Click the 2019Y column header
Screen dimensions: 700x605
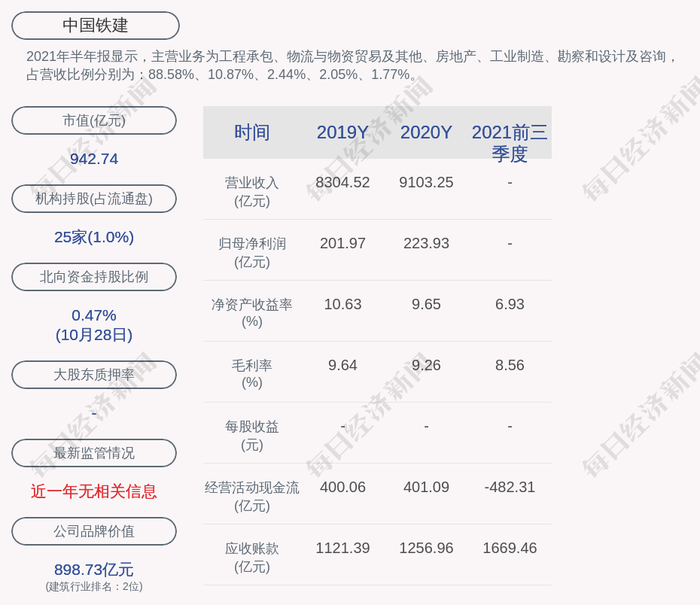click(343, 132)
